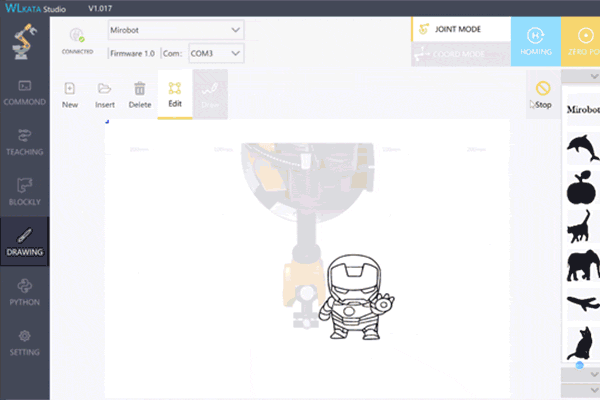Click the Homing button
600x400 pixels.
pyautogui.click(x=529, y=41)
